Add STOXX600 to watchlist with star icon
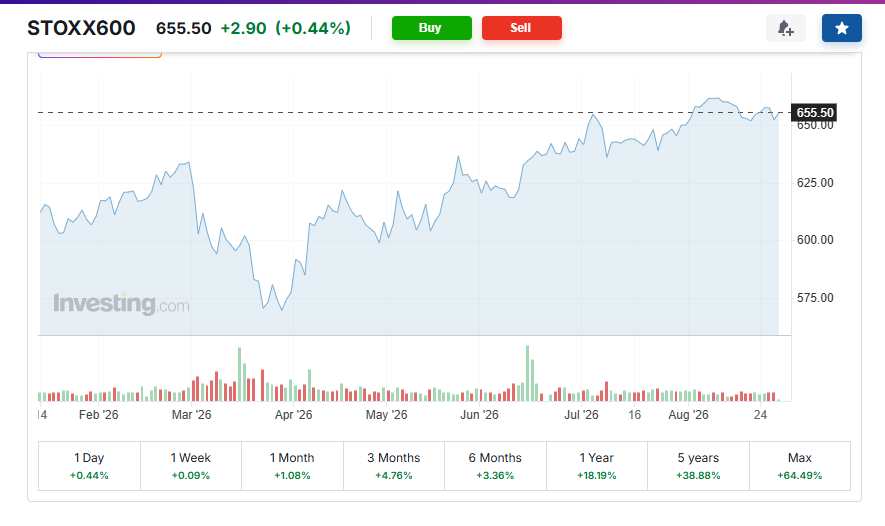885x526 pixels. 842,28
